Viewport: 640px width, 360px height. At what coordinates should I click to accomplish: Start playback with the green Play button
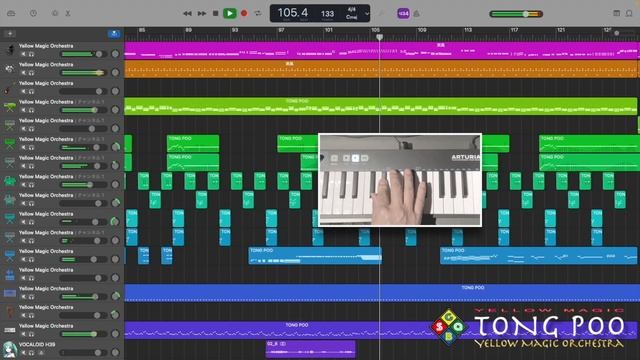[x=230, y=13]
